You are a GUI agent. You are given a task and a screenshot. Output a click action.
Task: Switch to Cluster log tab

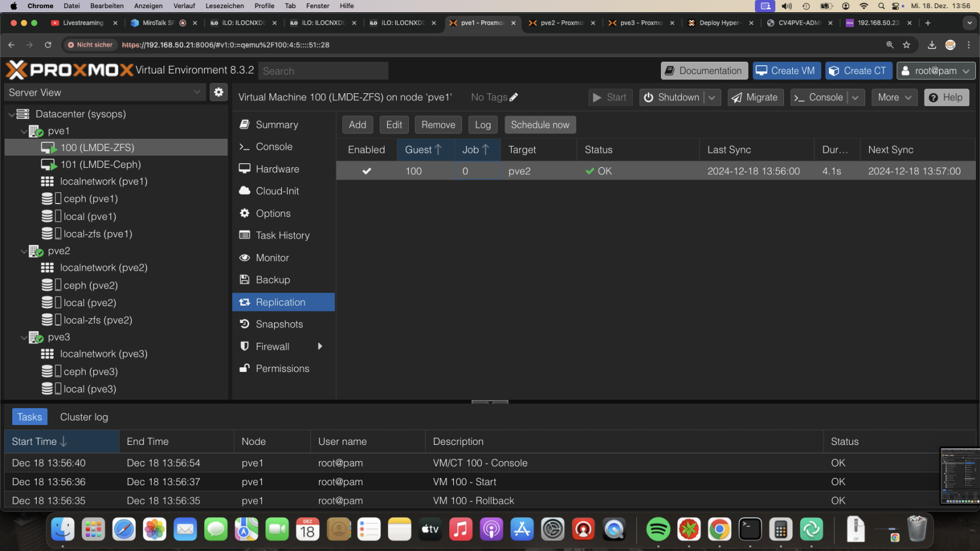84,417
